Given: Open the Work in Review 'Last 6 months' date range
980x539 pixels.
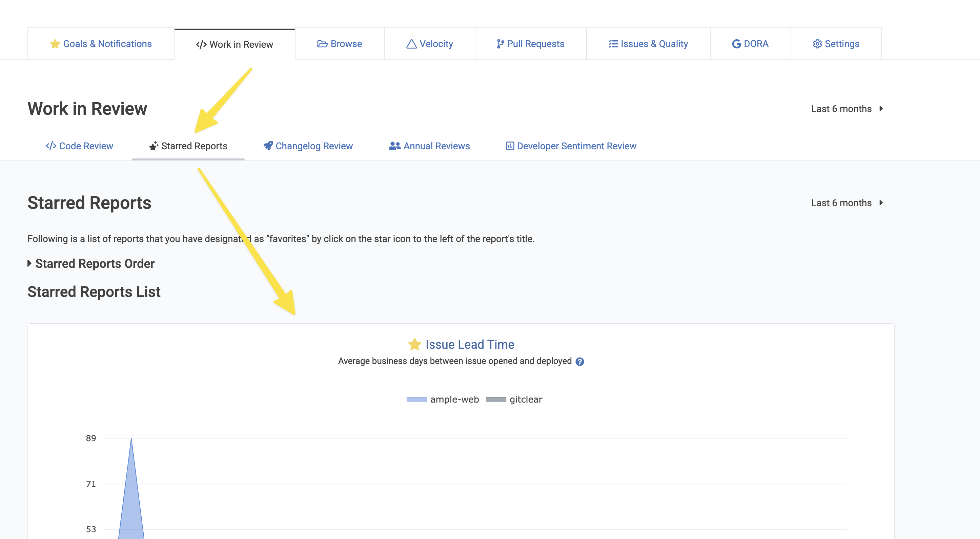Looking at the screenshot, I should point(847,109).
